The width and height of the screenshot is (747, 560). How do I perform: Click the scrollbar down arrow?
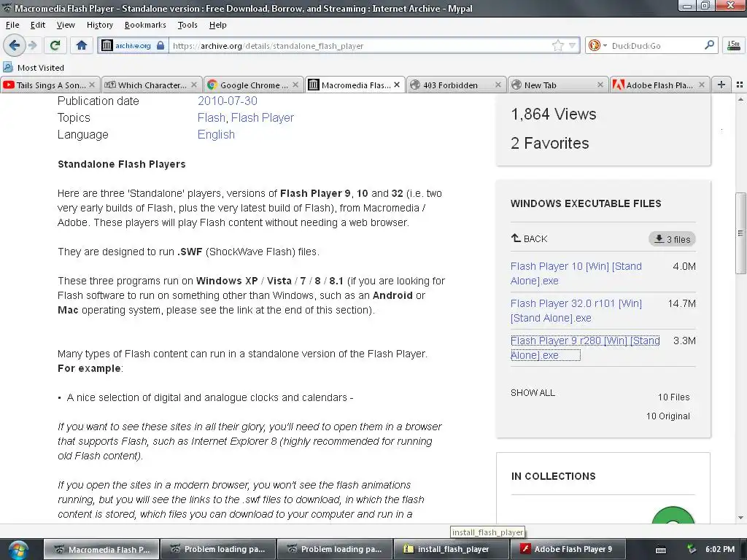point(741,517)
